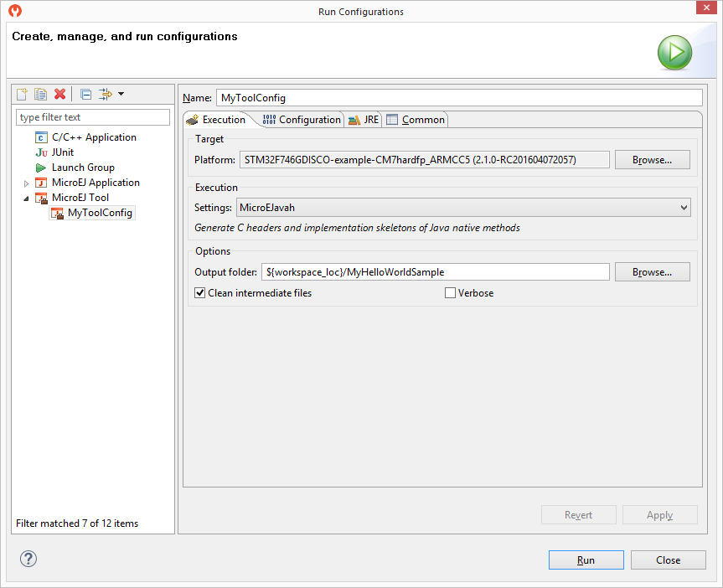Screen dimensions: 723x588
Task: Click the Run button
Action: click(586, 560)
